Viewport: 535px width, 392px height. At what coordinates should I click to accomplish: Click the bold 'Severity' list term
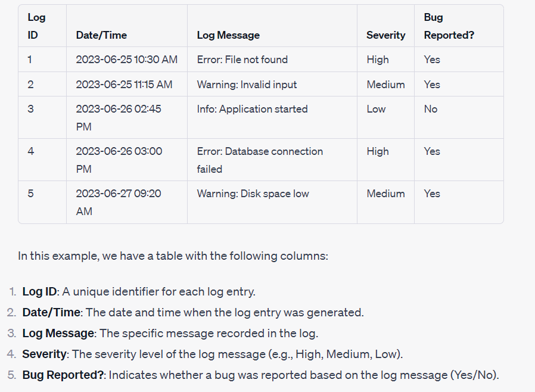pos(44,354)
